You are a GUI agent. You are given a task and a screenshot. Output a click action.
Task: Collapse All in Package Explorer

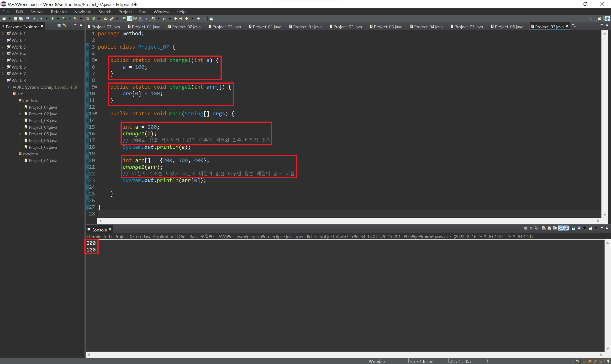59,25
